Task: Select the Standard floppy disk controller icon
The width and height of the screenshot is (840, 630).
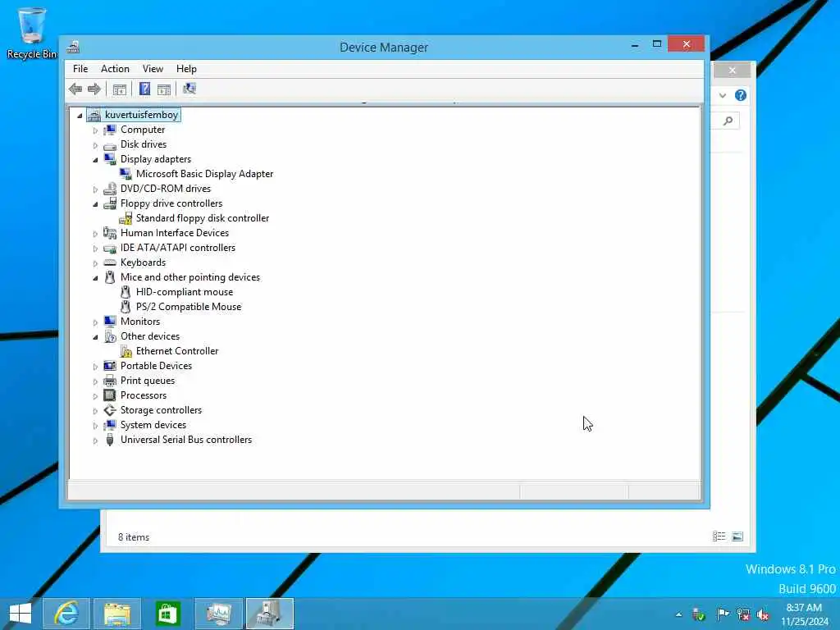Action: click(126, 218)
